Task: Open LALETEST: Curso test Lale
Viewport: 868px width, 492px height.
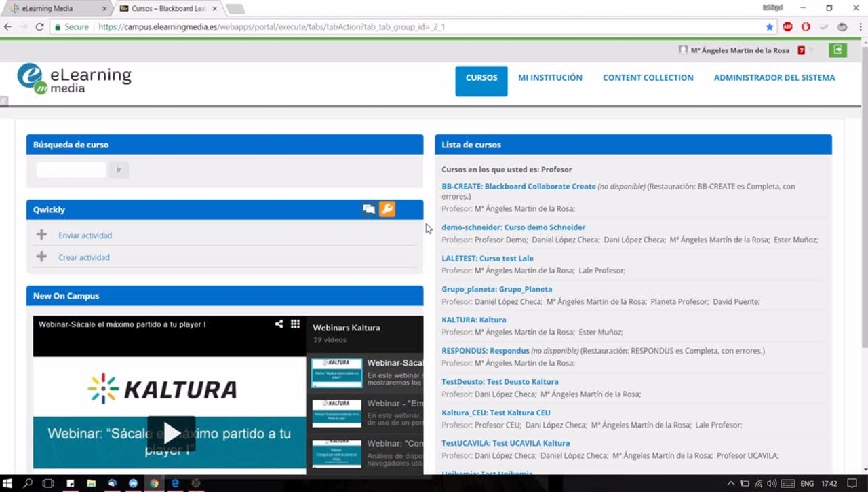Action: click(x=488, y=258)
